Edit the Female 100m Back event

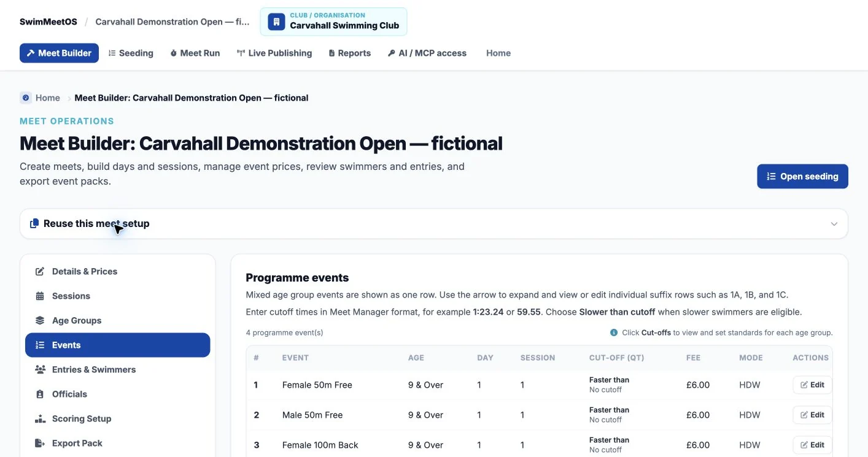click(812, 445)
